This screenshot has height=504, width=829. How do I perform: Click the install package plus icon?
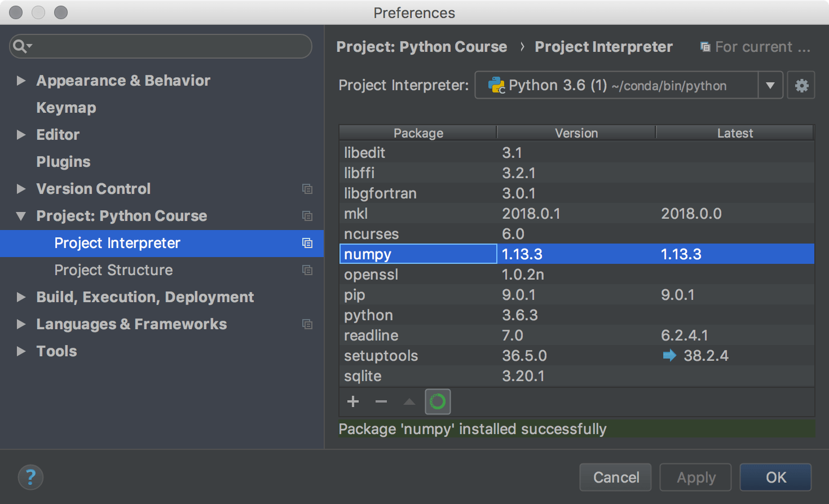[x=353, y=401]
